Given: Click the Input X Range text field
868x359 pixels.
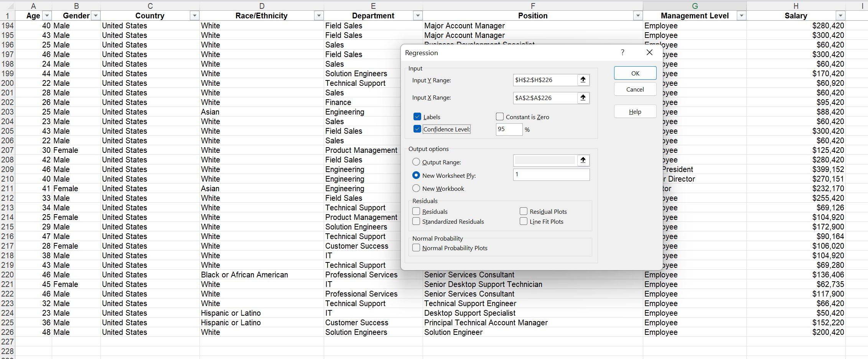Looking at the screenshot, I should click(545, 98).
